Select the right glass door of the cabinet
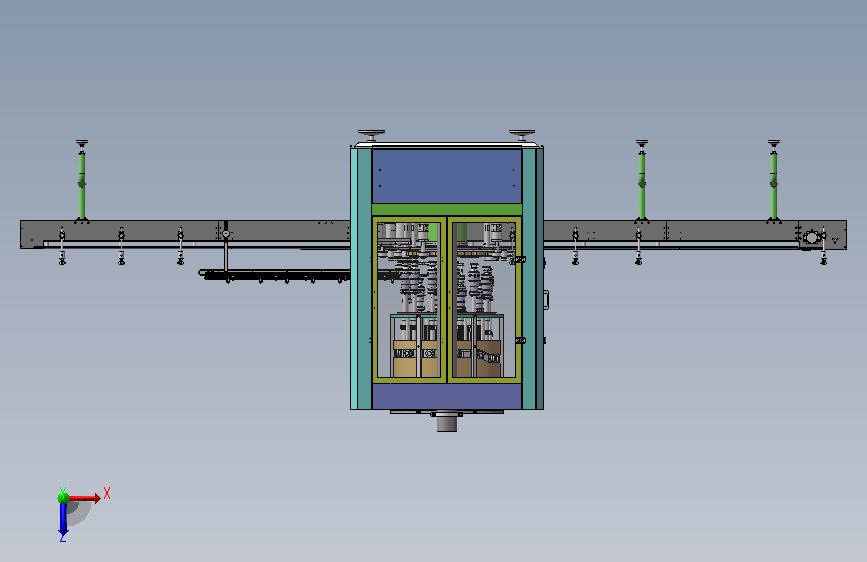This screenshot has width=867, height=562. (484, 300)
